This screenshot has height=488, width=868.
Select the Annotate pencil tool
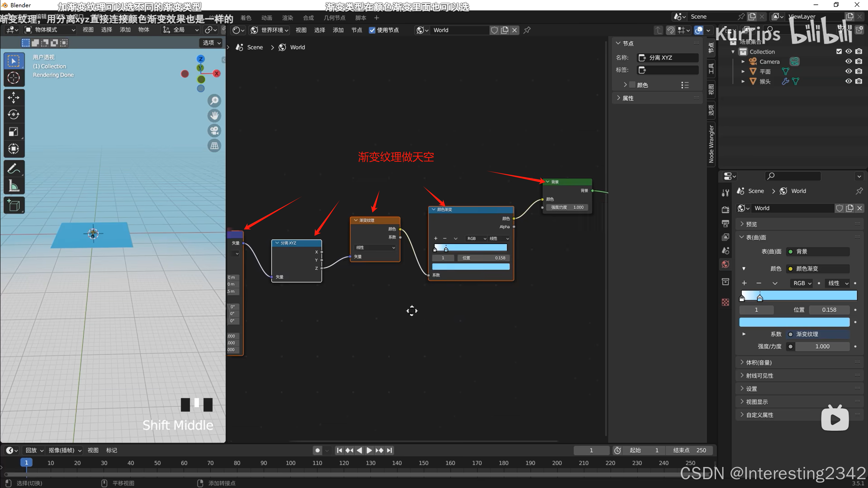pos(14,168)
